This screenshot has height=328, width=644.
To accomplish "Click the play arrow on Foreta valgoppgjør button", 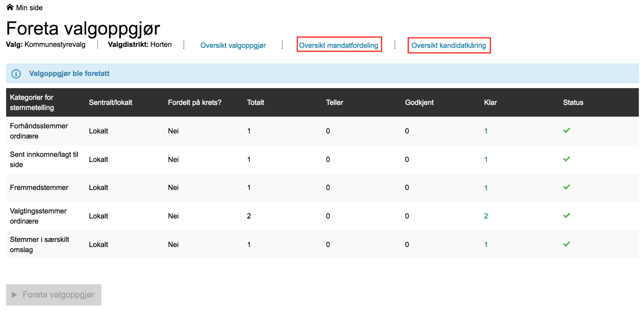I will [14, 295].
